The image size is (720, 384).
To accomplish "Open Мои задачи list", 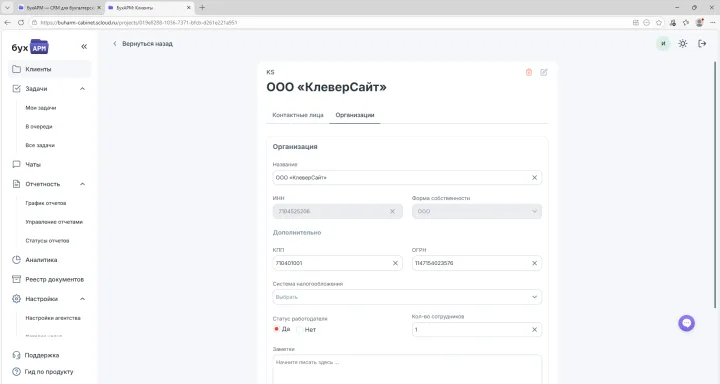I will pos(41,108).
